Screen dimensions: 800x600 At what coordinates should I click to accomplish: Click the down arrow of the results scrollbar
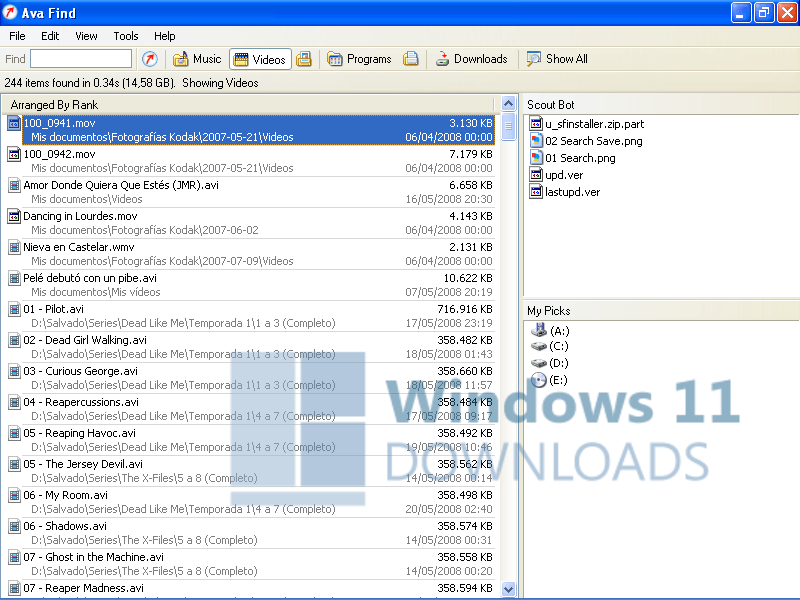point(509,589)
